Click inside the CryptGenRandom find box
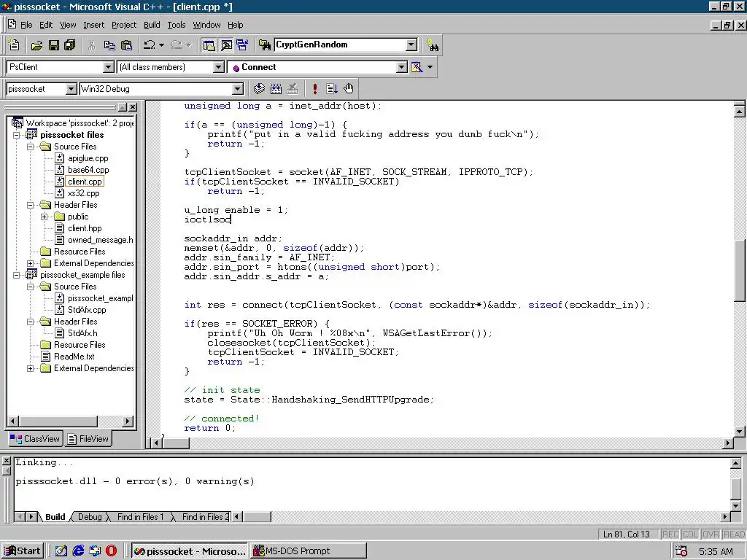This screenshot has width=747, height=560. [x=340, y=44]
